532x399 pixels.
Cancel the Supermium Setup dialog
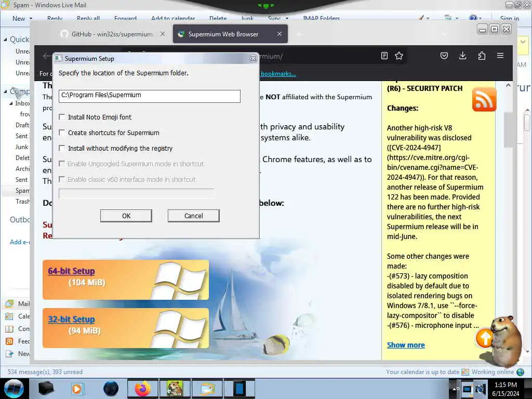[x=193, y=216]
